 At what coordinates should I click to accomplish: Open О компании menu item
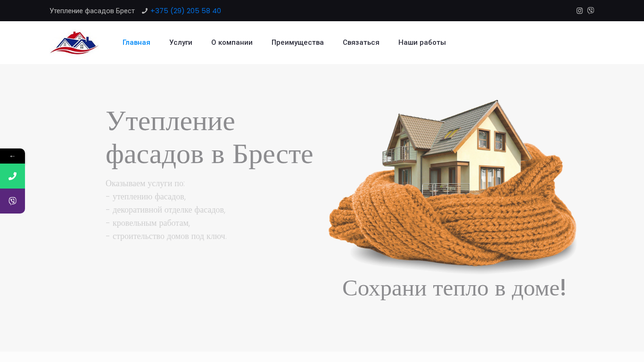[x=232, y=42]
